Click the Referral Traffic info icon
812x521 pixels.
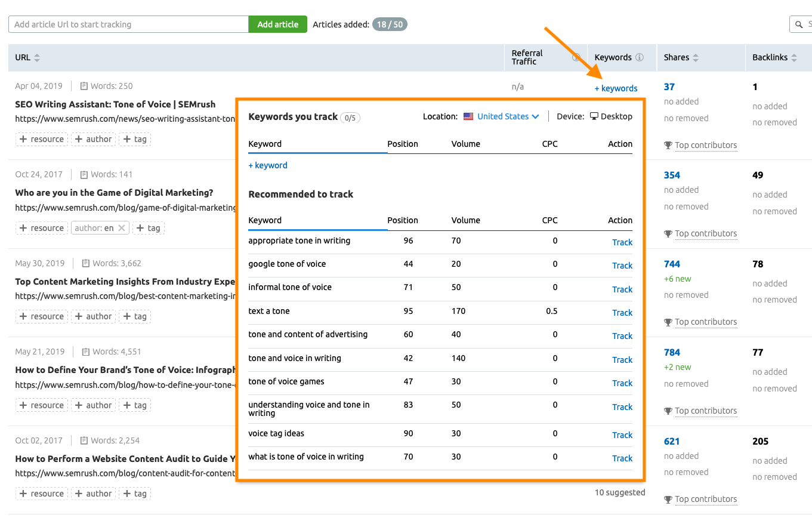click(576, 57)
